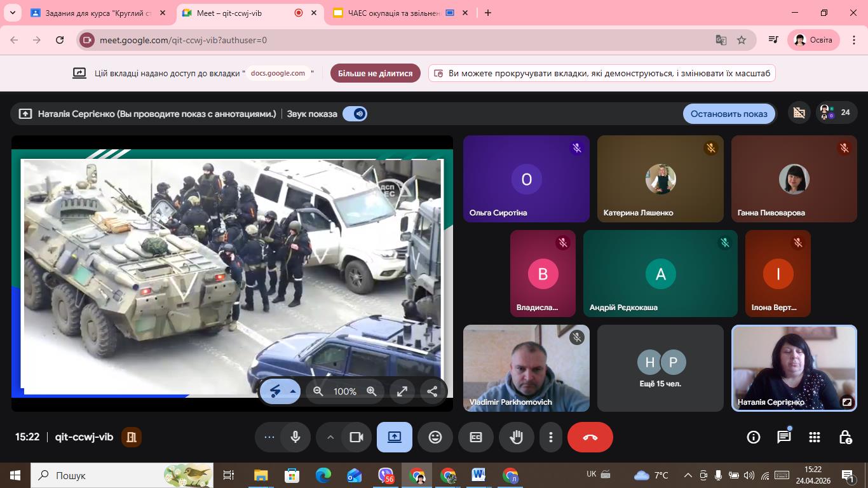Show meeting details info icon
This screenshot has height=488, width=868.
[753, 437]
